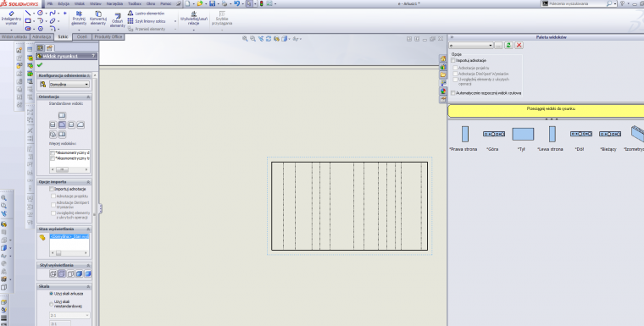Screen dimensions: 644x326
Task: Collapse the Stan wyświetlania section
Action: [88, 229]
